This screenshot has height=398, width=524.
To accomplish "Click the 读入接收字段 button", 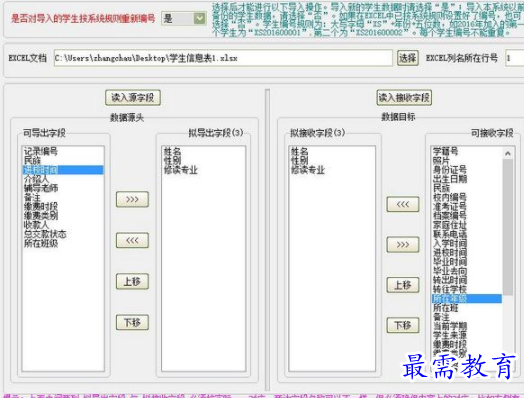I will (404, 98).
